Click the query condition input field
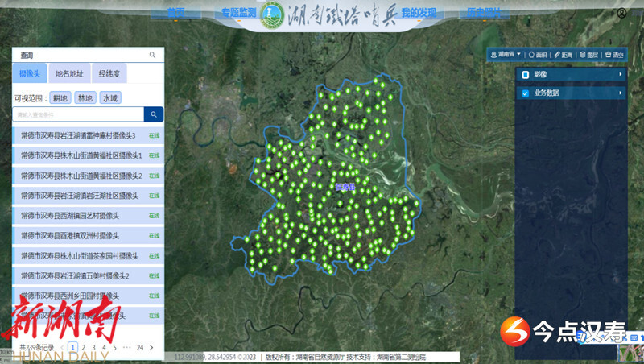644x364 pixels. [x=78, y=115]
